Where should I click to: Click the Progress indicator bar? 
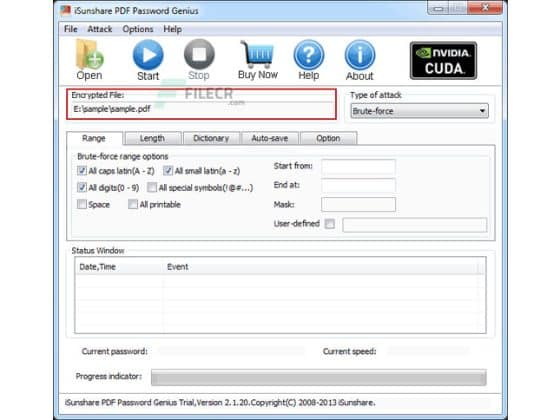[319, 378]
